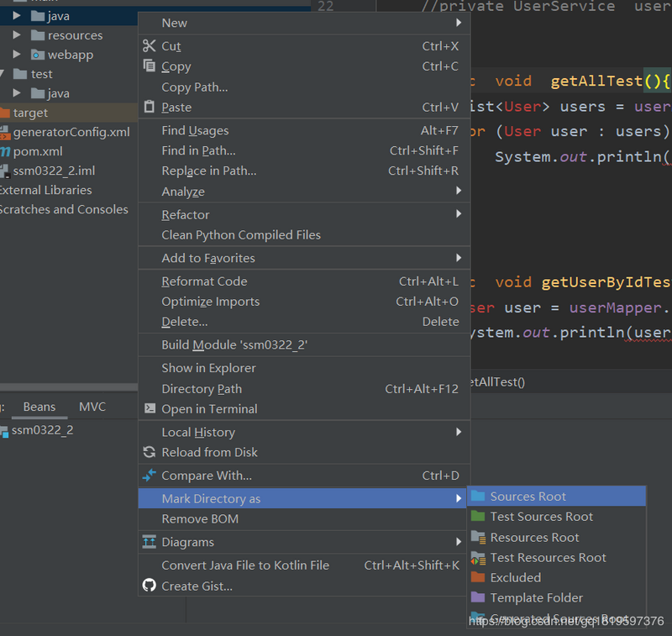Image resolution: width=672 pixels, height=636 pixels.
Task: Expand the webapp folder node
Action: click(18, 55)
